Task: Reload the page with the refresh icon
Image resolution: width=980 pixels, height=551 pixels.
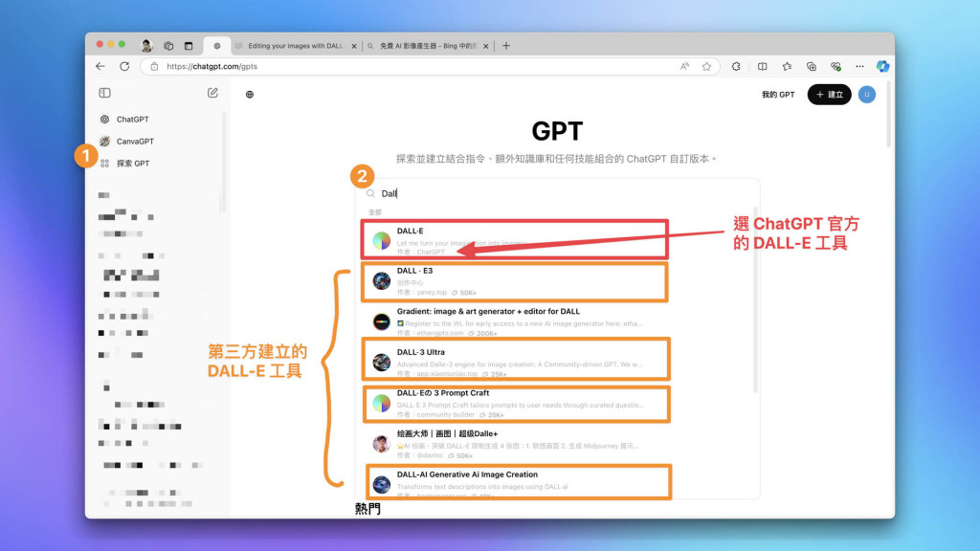Action: pos(124,66)
